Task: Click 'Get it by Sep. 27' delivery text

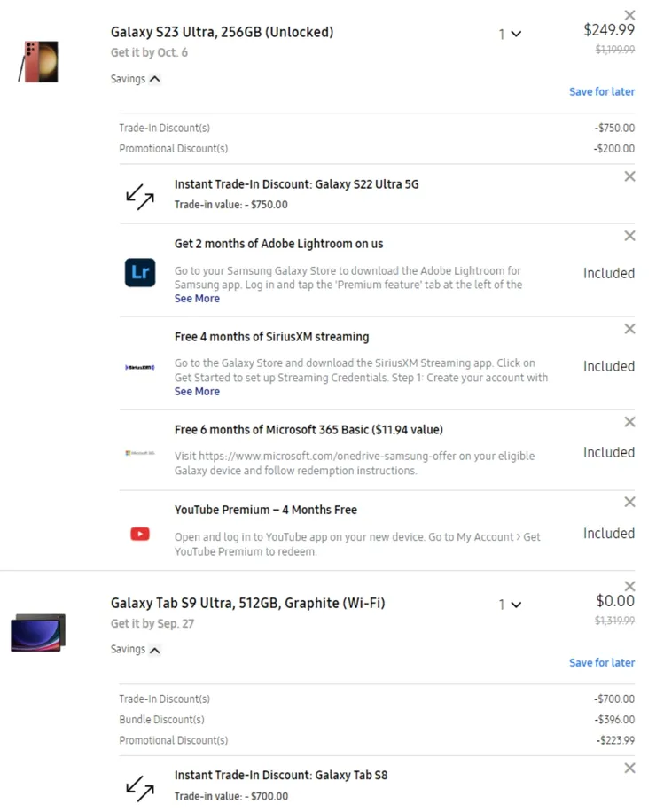Action: [x=152, y=624]
